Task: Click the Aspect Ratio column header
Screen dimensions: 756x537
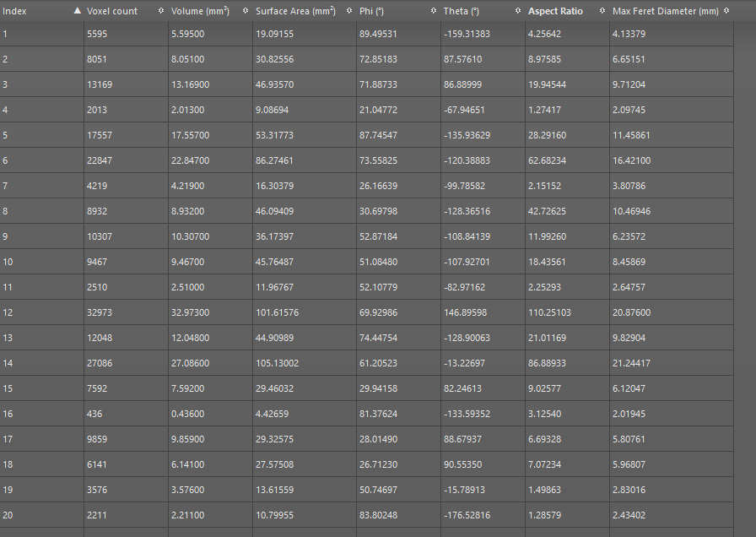Action: point(555,11)
